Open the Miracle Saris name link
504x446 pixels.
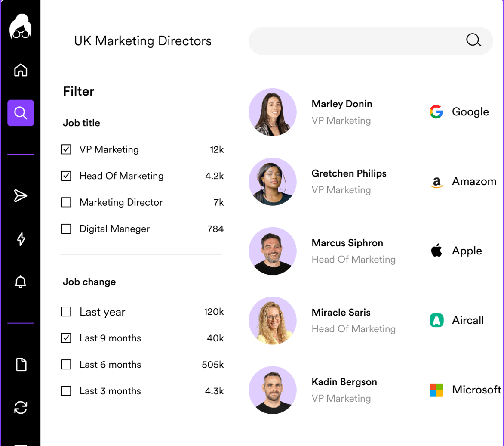[341, 313]
